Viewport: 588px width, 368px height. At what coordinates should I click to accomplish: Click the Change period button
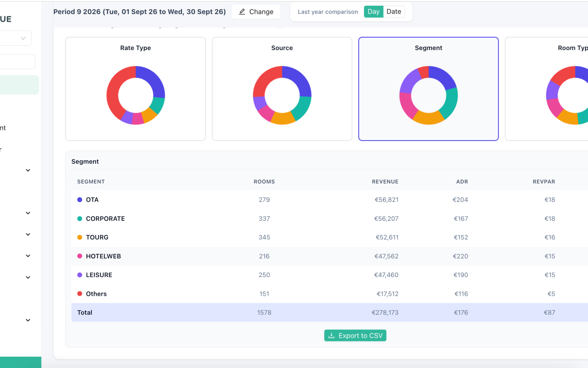click(256, 12)
